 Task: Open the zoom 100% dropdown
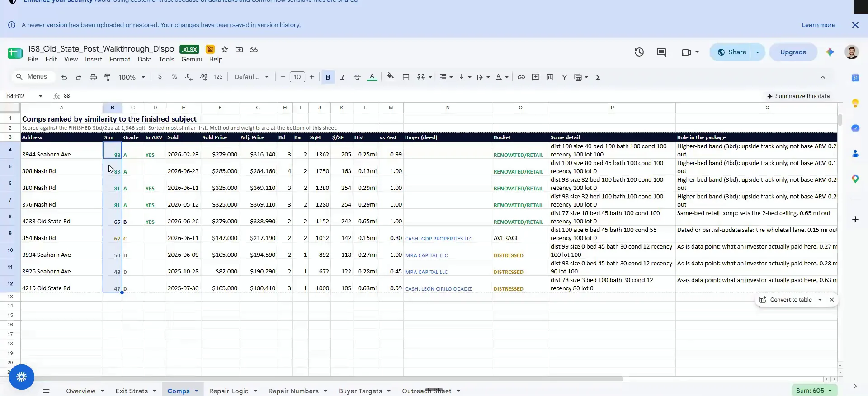(x=132, y=77)
